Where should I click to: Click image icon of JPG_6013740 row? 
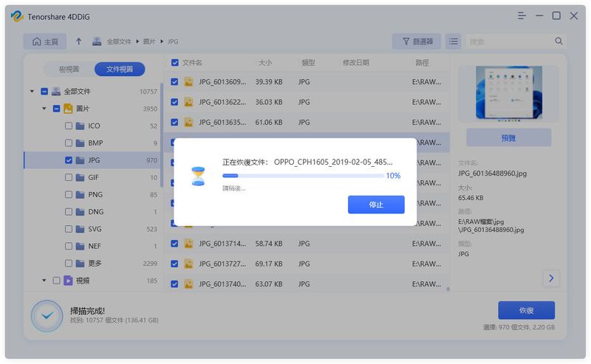(x=188, y=284)
